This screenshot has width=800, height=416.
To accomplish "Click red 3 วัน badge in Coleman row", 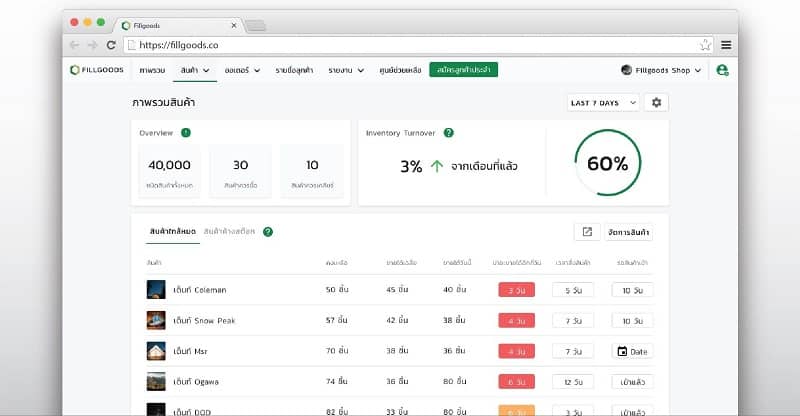I will (x=516, y=290).
